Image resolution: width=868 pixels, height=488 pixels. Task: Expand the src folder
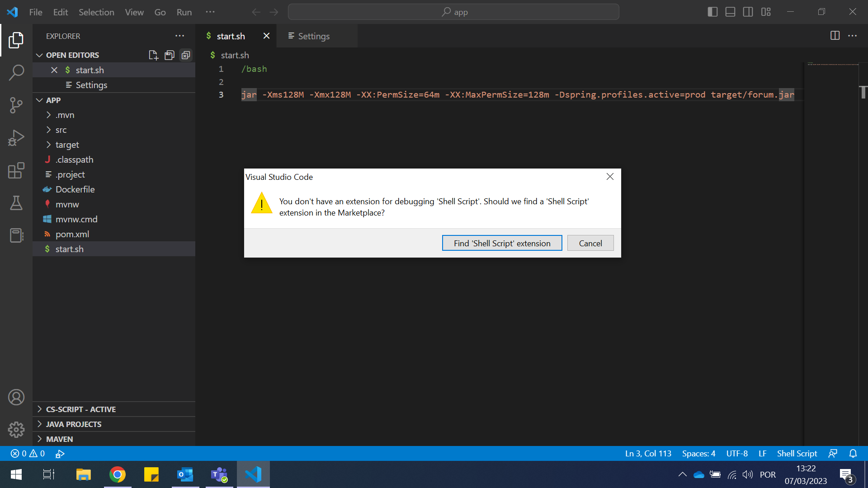114,130
